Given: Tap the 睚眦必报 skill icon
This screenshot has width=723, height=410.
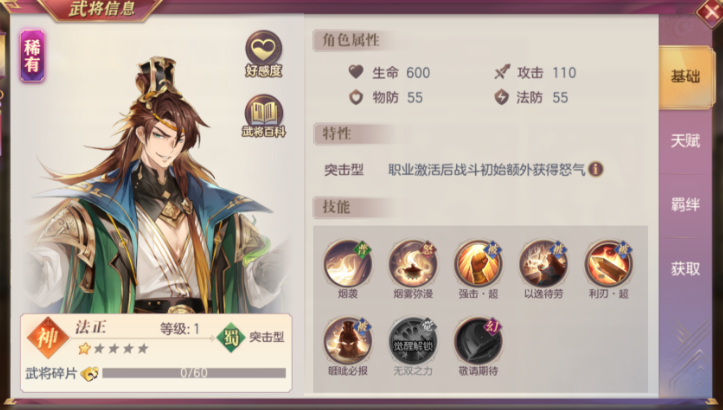Looking at the screenshot, I should tap(348, 341).
